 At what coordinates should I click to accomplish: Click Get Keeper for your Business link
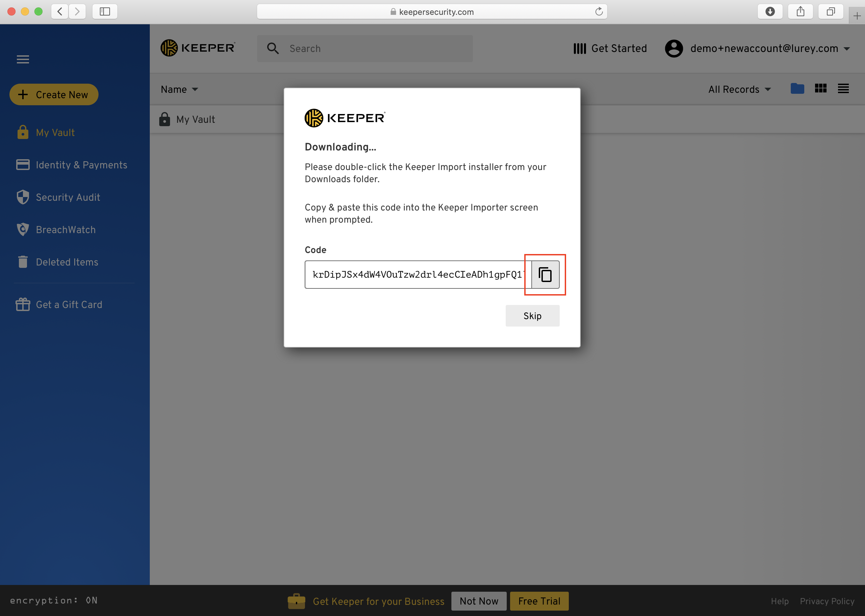click(379, 601)
